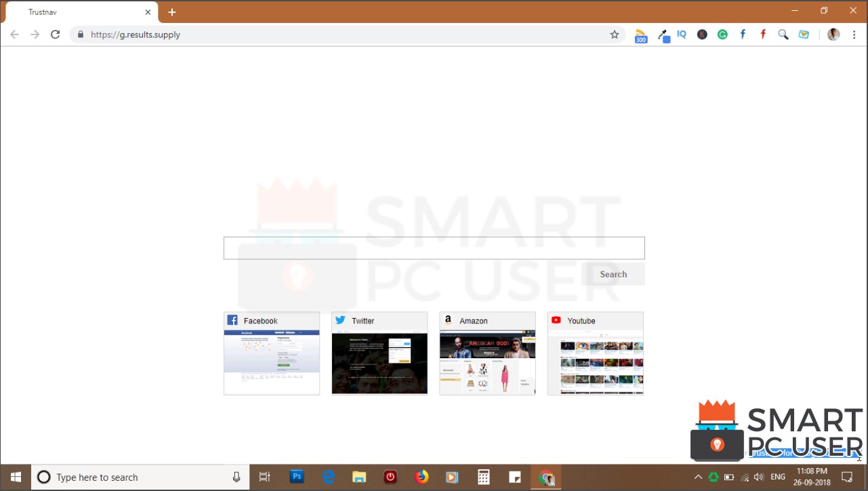The image size is (868, 491).
Task: Click the browser forward arrow
Action: [35, 35]
